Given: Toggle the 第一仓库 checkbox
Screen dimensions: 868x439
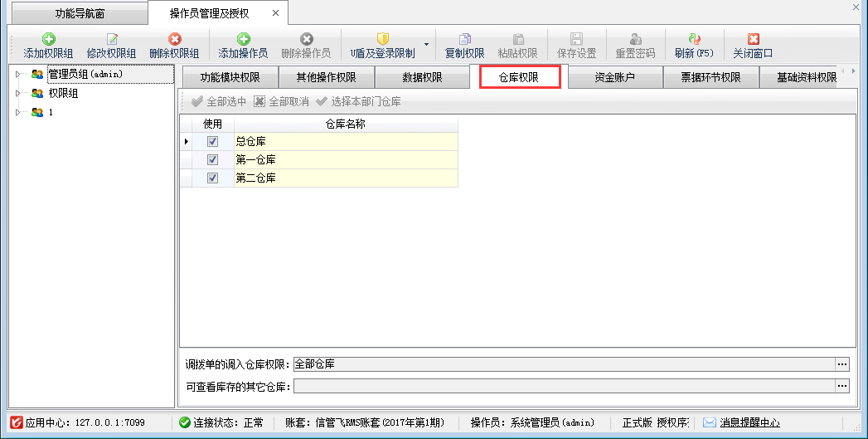Looking at the screenshot, I should pos(212,160).
